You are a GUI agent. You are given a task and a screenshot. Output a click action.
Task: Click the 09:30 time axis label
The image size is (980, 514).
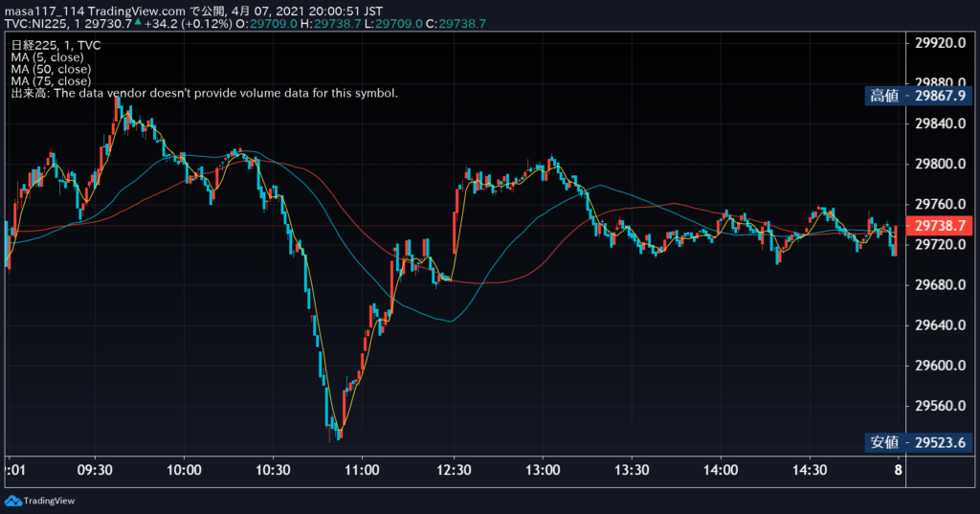tap(95, 470)
